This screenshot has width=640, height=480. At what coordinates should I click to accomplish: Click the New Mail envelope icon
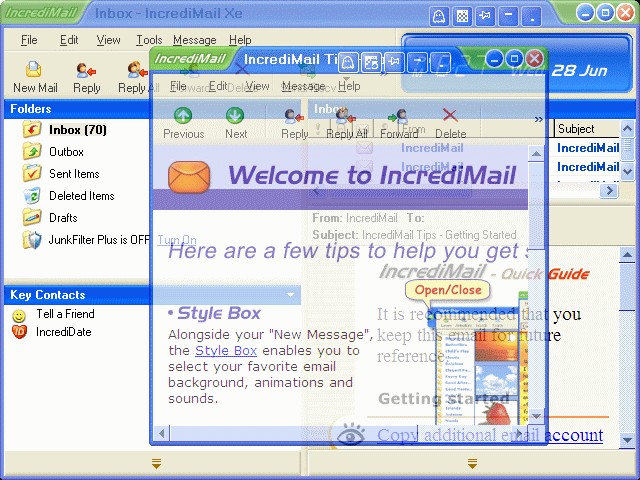coord(33,69)
